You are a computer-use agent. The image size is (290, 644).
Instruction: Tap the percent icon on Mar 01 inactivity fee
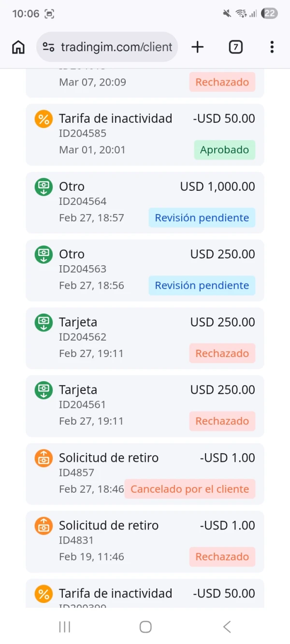(x=43, y=119)
